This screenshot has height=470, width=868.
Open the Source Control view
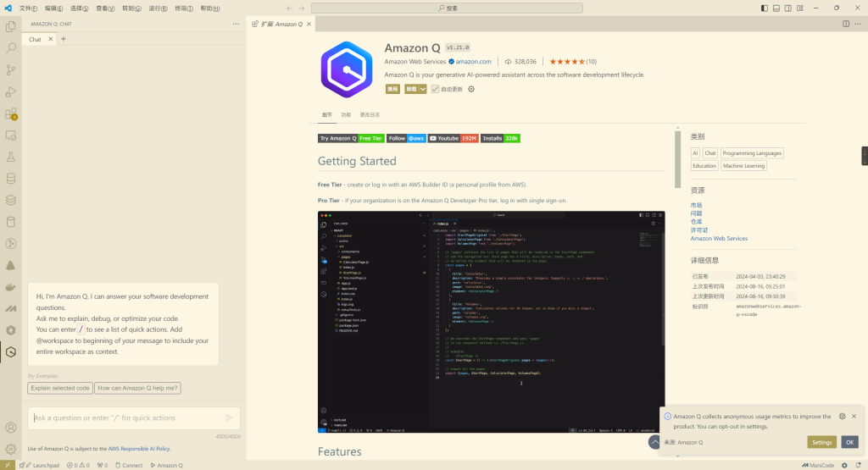coord(10,69)
